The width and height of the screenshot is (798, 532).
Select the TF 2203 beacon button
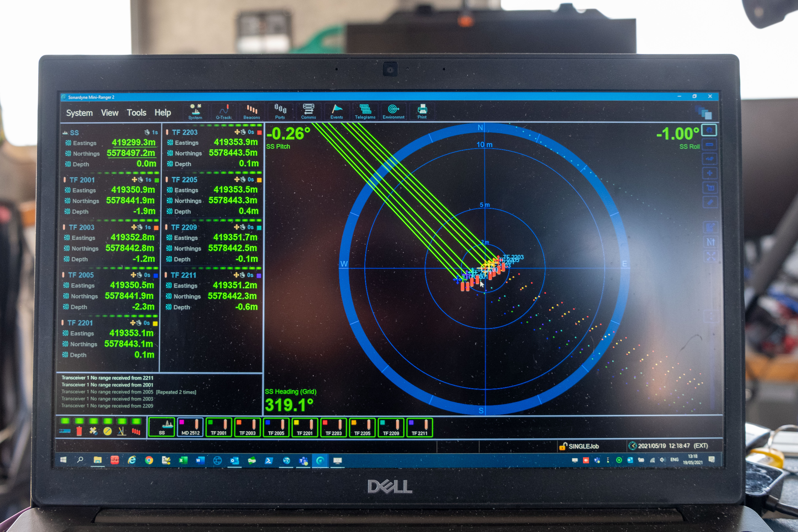(x=334, y=427)
